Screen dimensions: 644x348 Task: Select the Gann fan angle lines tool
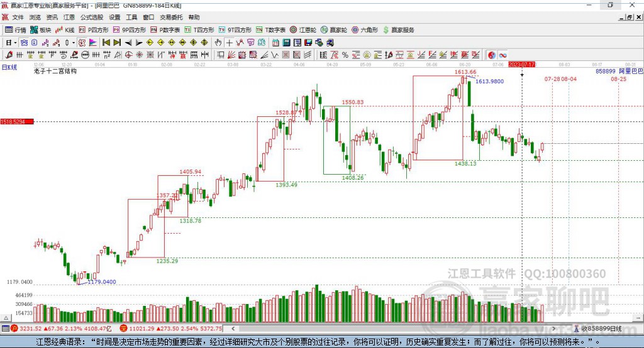tap(231, 55)
